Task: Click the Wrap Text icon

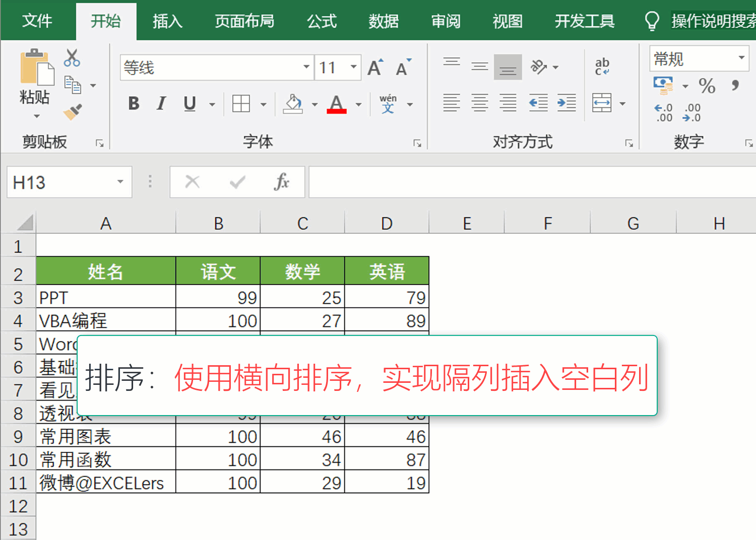Action: 602,66
